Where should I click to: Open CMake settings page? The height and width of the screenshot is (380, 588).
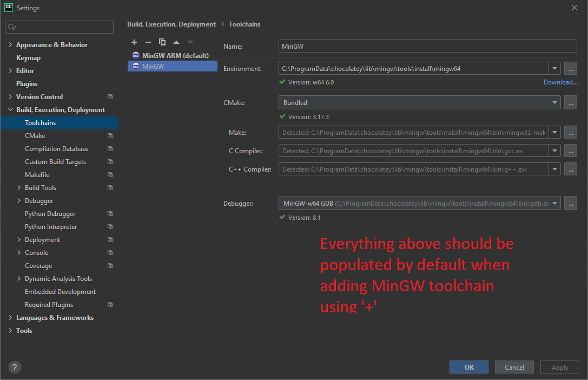click(35, 136)
